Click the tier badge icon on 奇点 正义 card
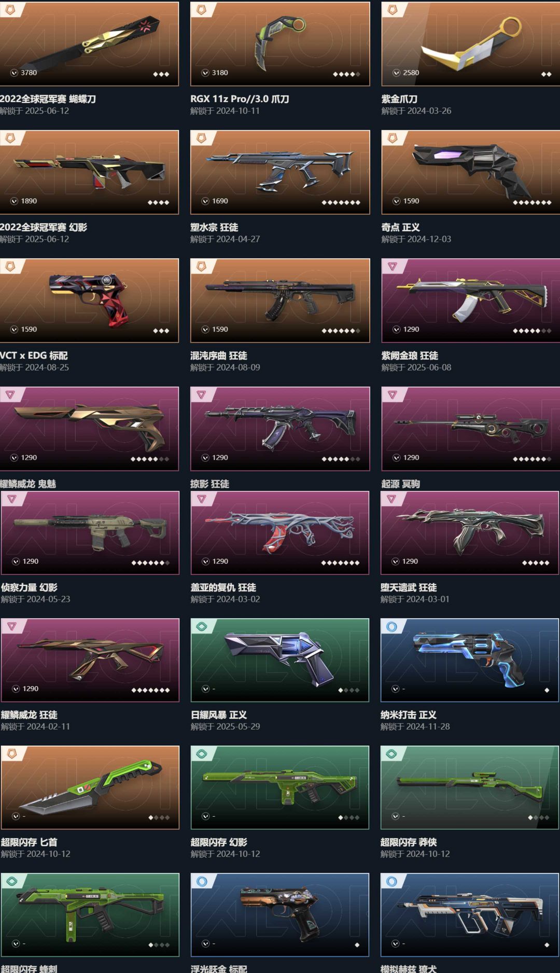The height and width of the screenshot is (973, 560). (393, 138)
